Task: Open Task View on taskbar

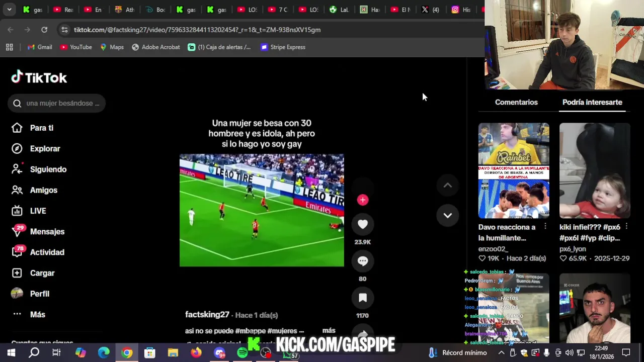Action: [x=56, y=352]
